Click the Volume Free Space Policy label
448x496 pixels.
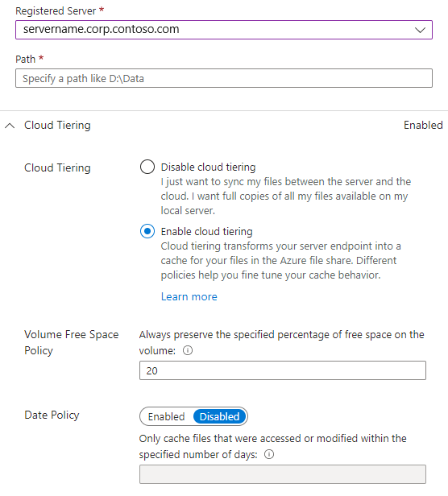71,342
